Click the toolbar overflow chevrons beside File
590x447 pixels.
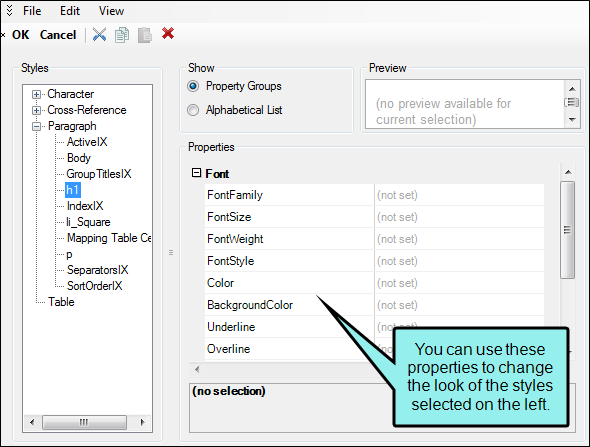pyautogui.click(x=9, y=11)
